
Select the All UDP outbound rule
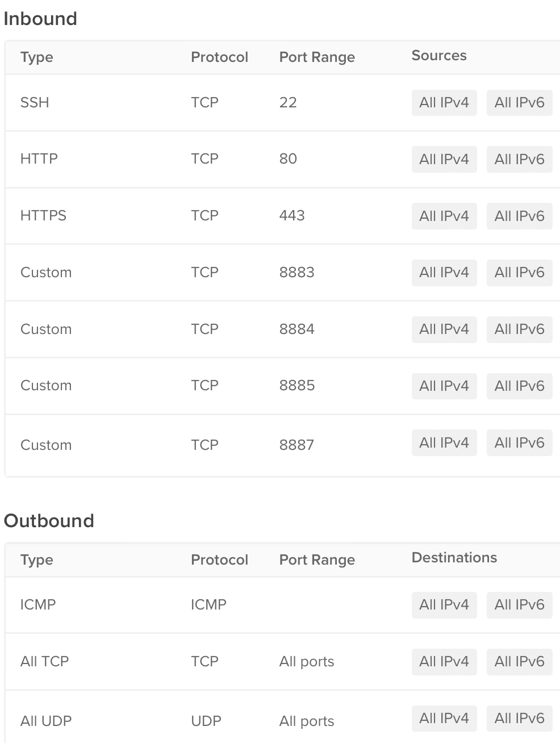(x=282, y=717)
